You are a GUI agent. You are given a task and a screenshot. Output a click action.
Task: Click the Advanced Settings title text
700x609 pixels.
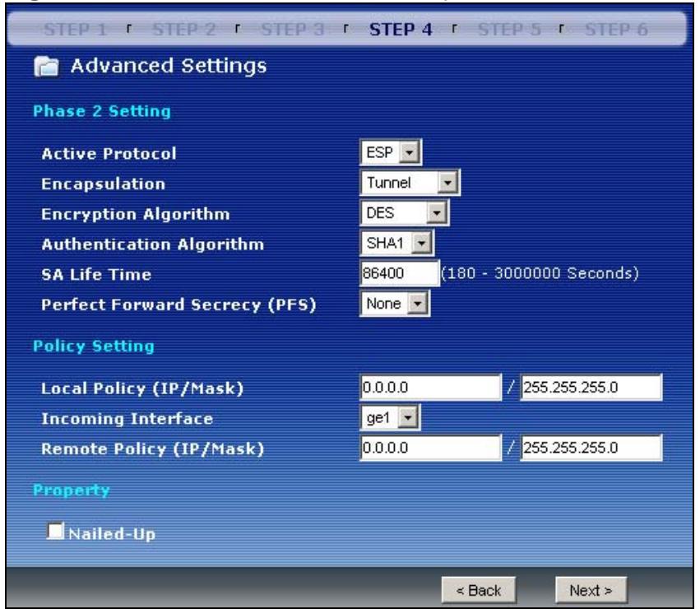(169, 66)
